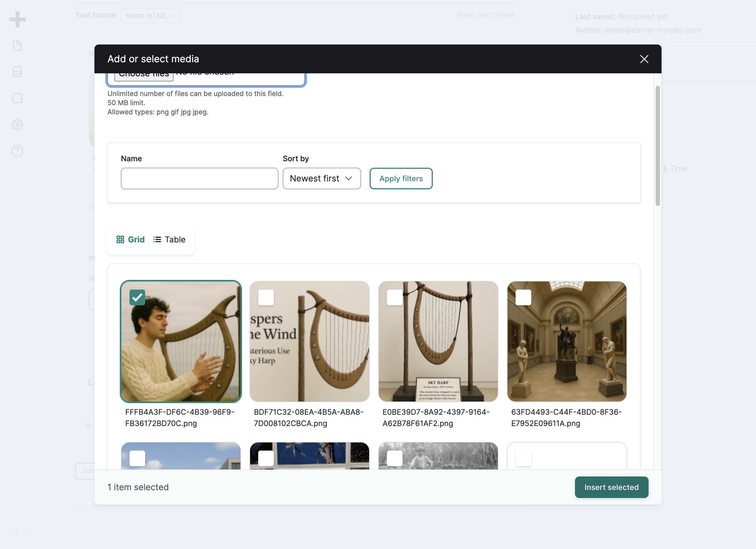
Task: Select the Sky Harp display thumbnail
Action: (438, 341)
